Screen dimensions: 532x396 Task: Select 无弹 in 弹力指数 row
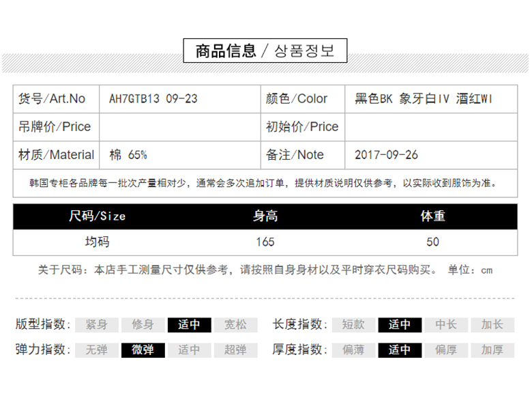pyautogui.click(x=96, y=350)
